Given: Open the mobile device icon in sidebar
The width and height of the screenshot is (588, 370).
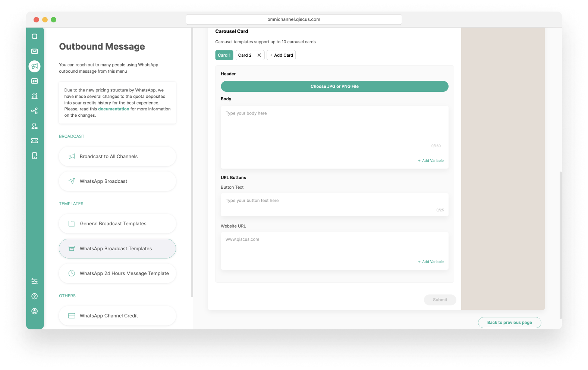Looking at the screenshot, I should (x=34, y=156).
